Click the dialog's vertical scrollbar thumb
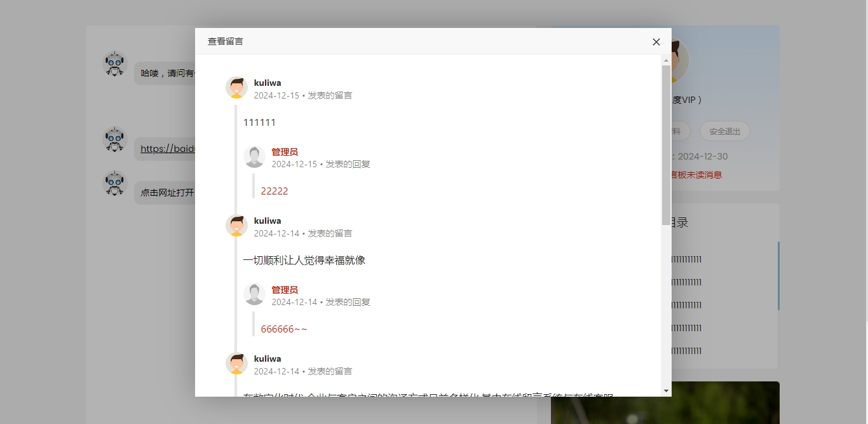 (x=666, y=145)
